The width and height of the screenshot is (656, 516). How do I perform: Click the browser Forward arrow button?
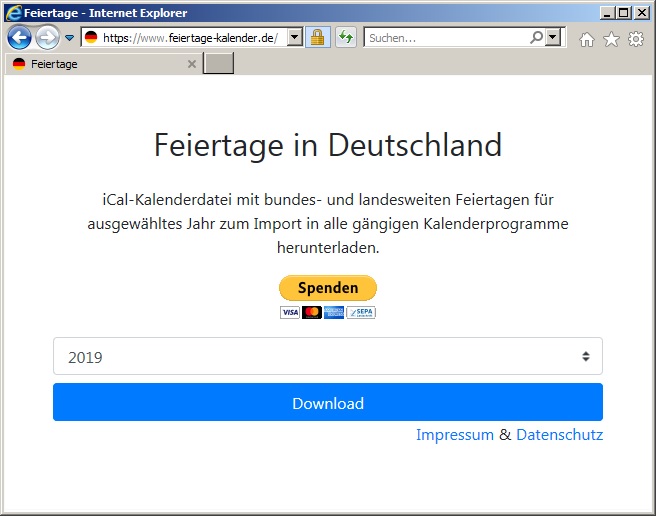click(46, 38)
